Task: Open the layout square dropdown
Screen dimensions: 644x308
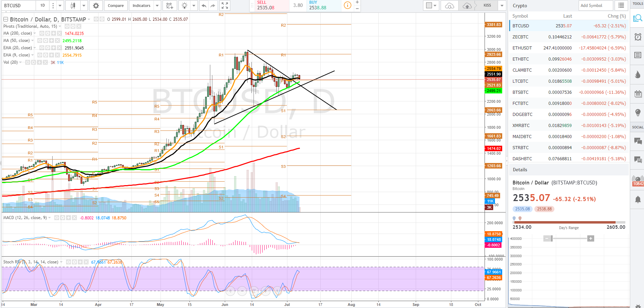Action: (x=431, y=6)
